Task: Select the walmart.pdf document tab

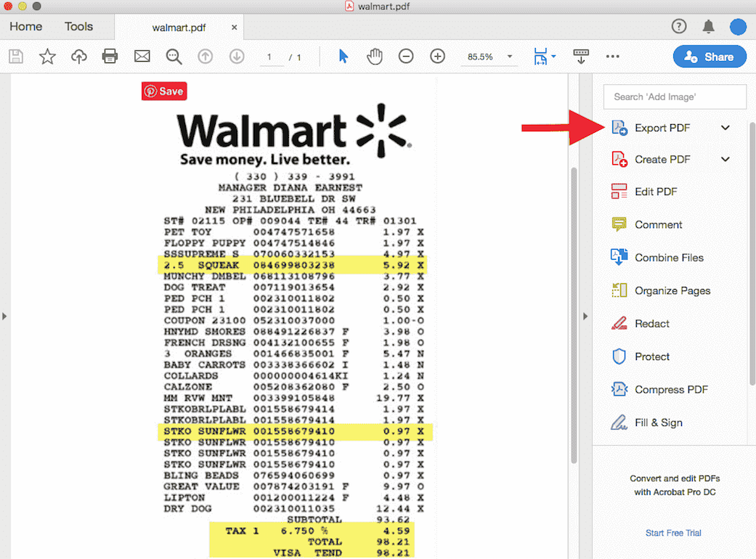Action: click(179, 28)
